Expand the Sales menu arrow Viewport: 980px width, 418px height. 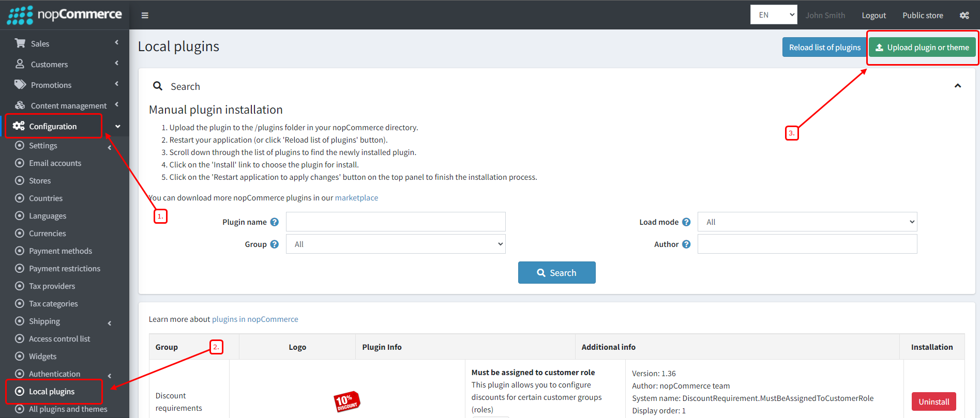117,42
